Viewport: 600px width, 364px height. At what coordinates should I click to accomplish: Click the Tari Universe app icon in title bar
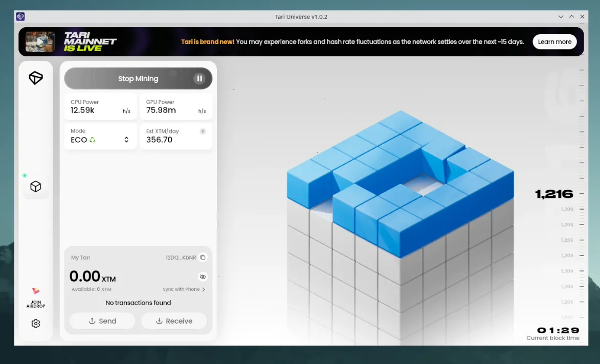20,16
